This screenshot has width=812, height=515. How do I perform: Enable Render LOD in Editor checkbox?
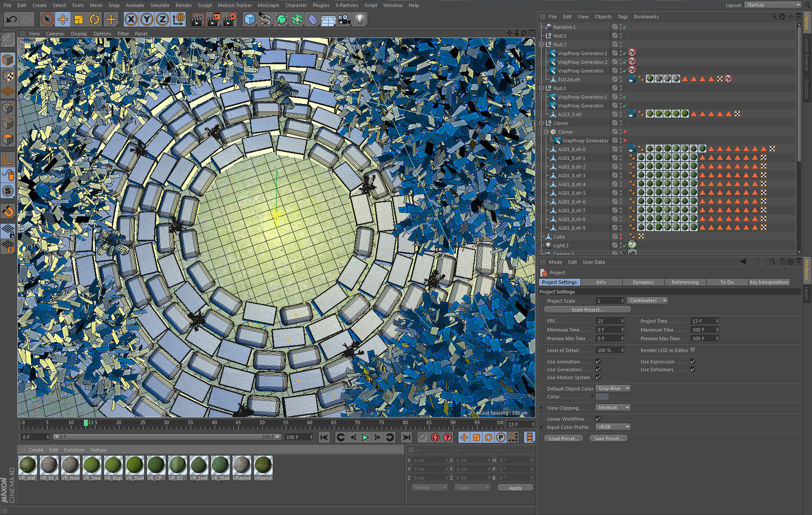(693, 350)
